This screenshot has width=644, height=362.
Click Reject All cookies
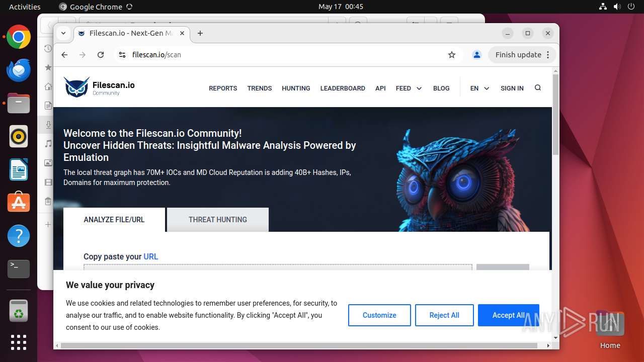click(444, 315)
